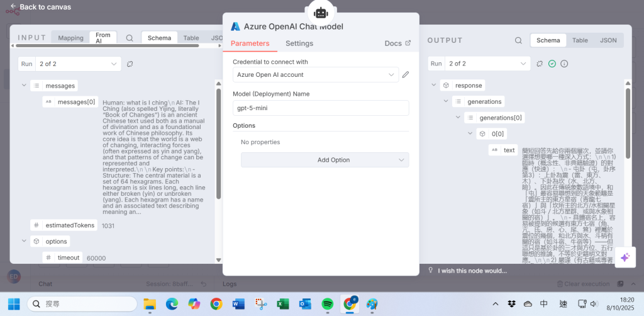Open the Add Option dropdown

(x=325, y=160)
